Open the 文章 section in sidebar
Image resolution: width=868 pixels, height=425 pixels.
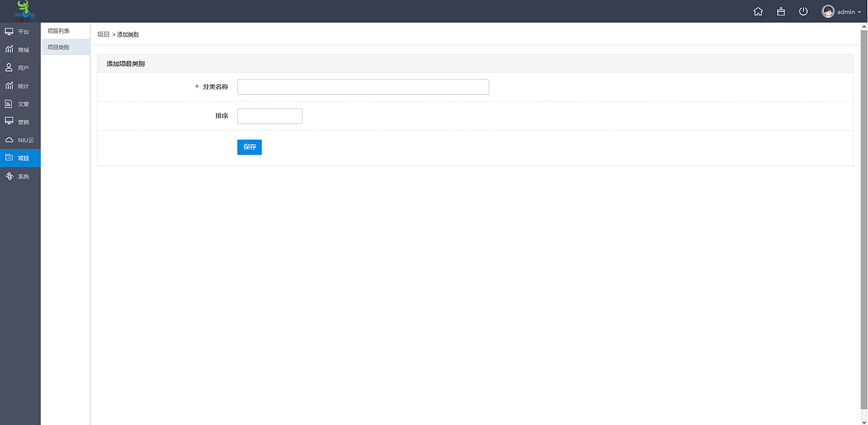20,104
